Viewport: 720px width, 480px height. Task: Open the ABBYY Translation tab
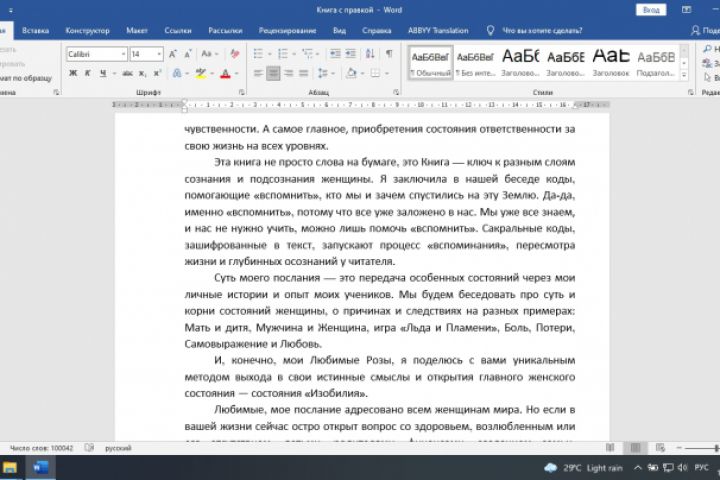(438, 30)
